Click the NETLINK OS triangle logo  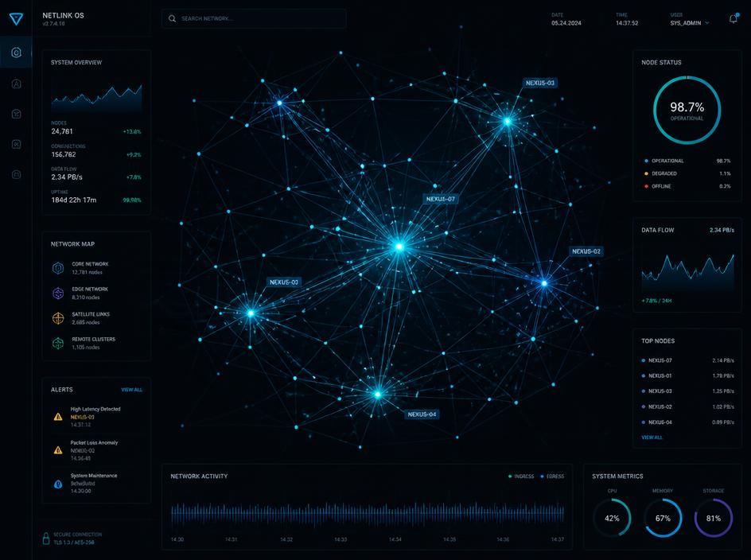[x=16, y=18]
